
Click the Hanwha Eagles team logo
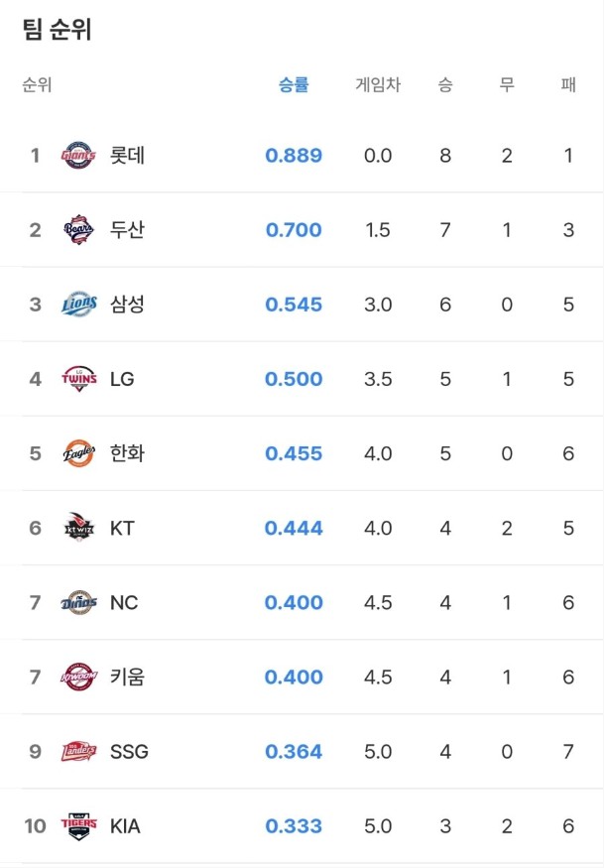(78, 453)
